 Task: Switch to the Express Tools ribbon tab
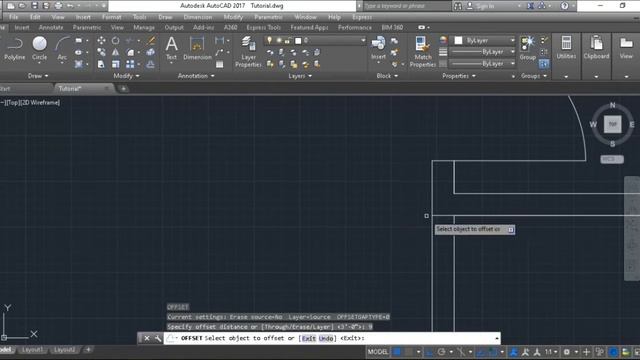point(263,27)
